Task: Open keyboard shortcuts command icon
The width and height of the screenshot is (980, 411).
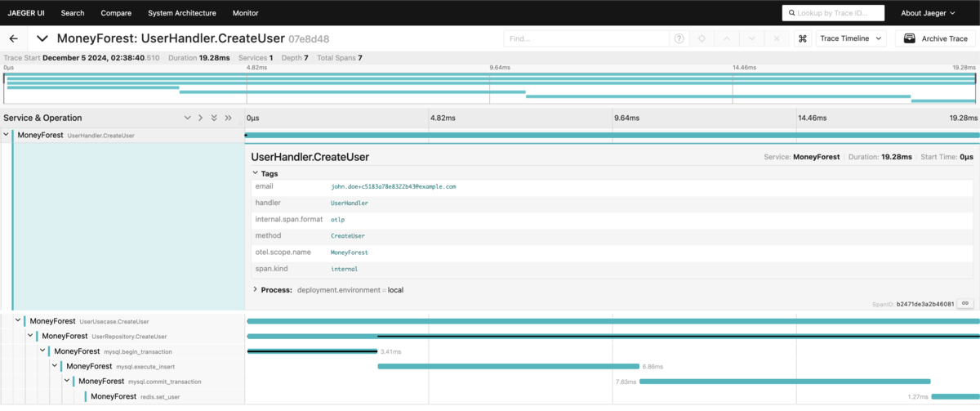Action: (x=803, y=38)
